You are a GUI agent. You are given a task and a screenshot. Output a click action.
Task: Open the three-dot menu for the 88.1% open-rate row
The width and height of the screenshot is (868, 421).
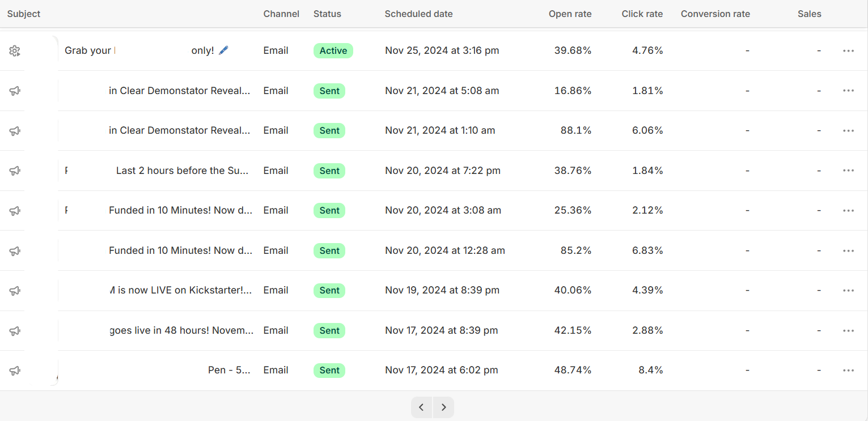point(848,131)
